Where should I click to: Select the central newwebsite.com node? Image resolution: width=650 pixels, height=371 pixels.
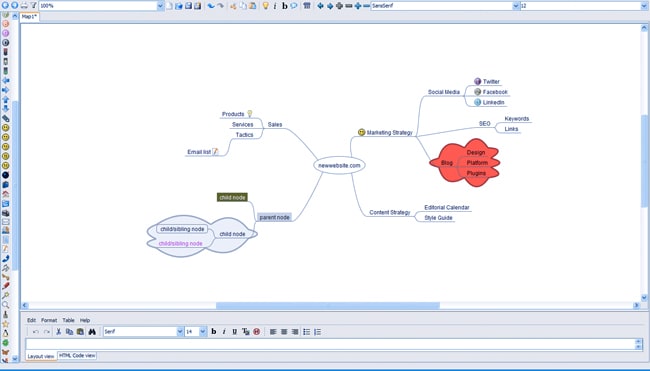tap(339, 165)
